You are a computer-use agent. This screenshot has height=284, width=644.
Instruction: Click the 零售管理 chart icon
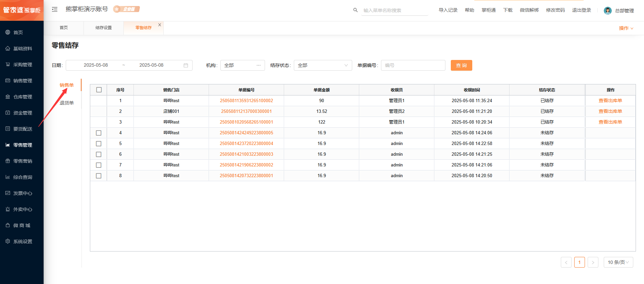(x=8, y=145)
